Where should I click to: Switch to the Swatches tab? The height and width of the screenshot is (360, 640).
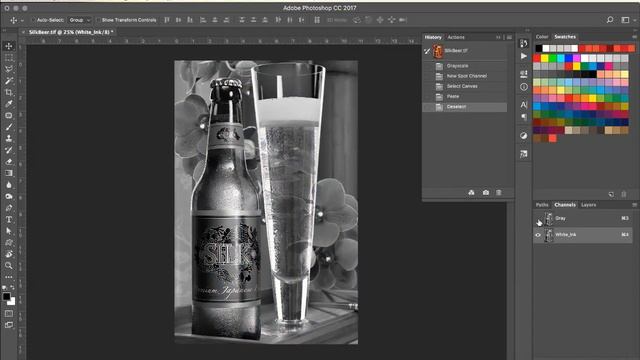pos(565,37)
